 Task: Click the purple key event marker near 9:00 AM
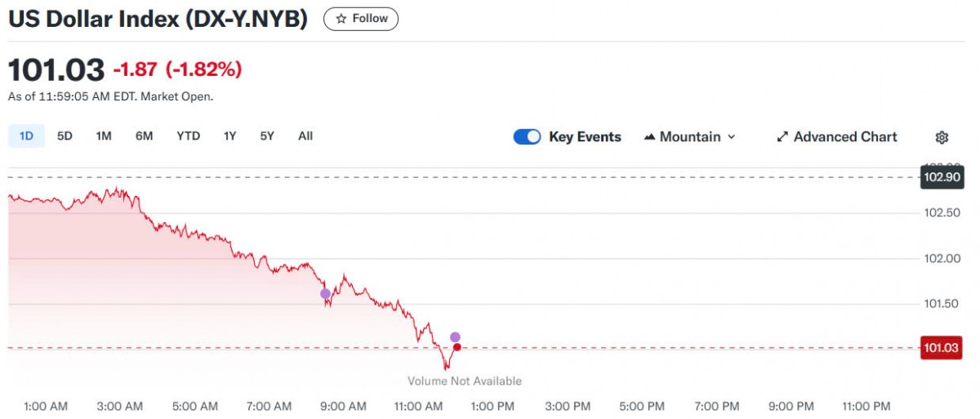(x=325, y=294)
